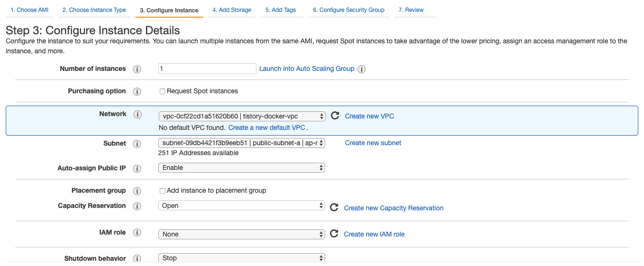Open the Network VPC dropdown
This screenshot has height=266, width=644.
tap(241, 116)
